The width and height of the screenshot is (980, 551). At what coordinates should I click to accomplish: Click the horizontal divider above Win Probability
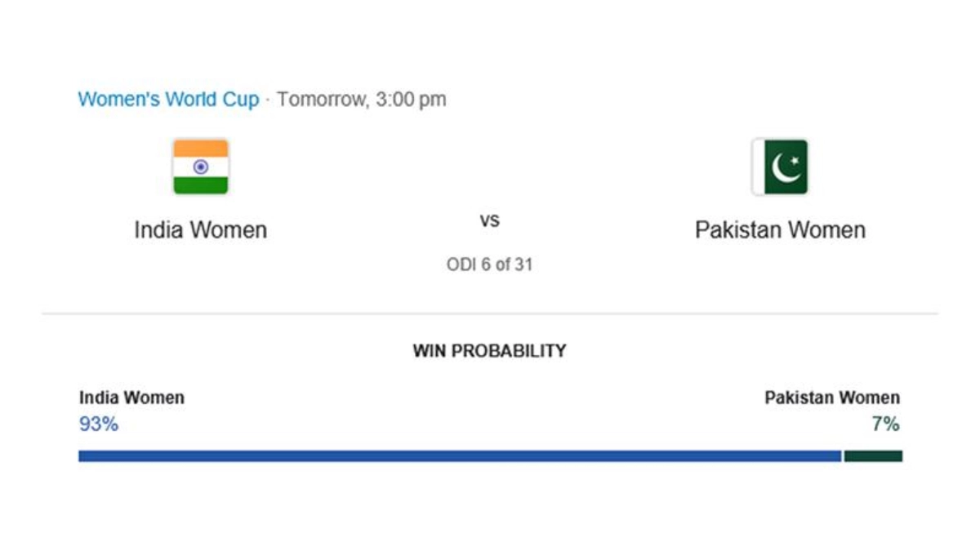[489, 313]
